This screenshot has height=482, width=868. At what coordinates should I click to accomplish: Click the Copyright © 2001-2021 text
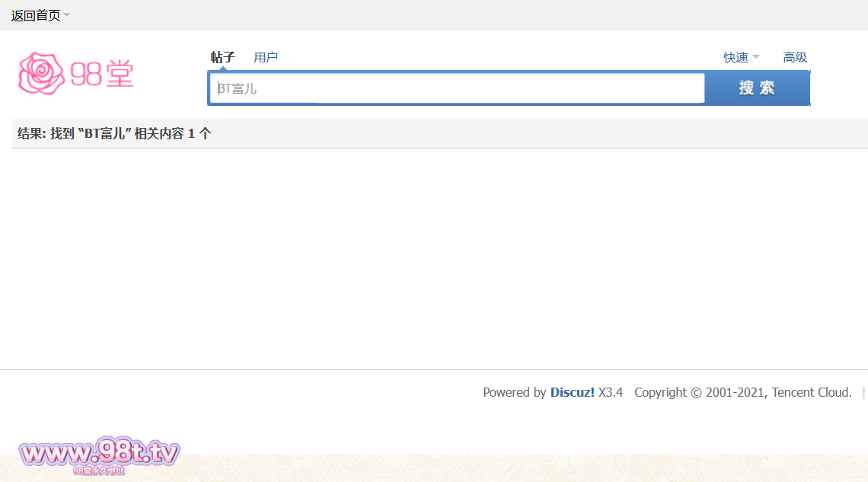pos(700,392)
